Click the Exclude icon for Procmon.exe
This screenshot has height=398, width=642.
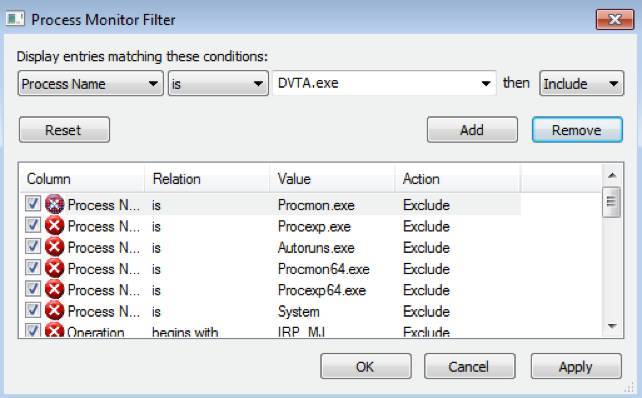[x=54, y=204]
